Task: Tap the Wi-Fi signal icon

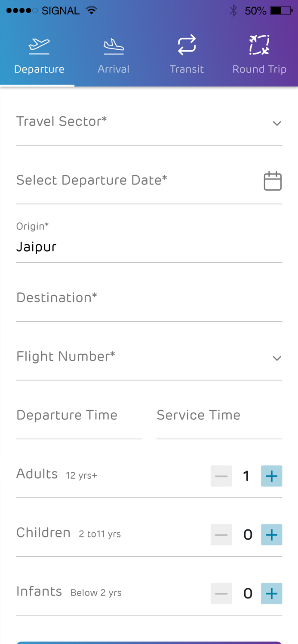Action: pyautogui.click(x=92, y=11)
